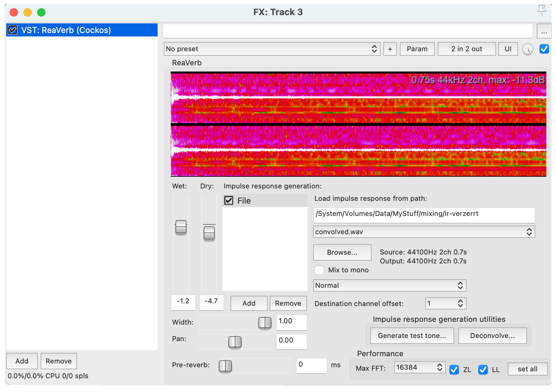Click the Width value field 1.00

291,323
